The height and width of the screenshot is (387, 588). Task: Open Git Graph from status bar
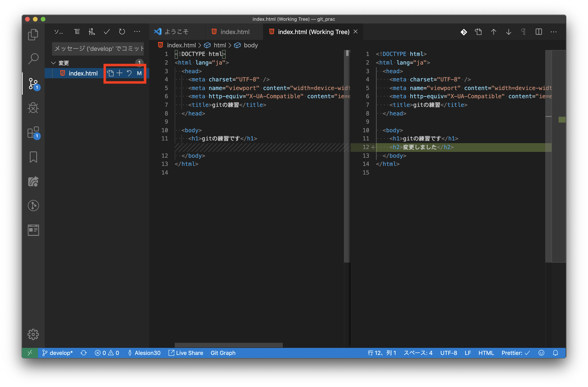coord(223,353)
